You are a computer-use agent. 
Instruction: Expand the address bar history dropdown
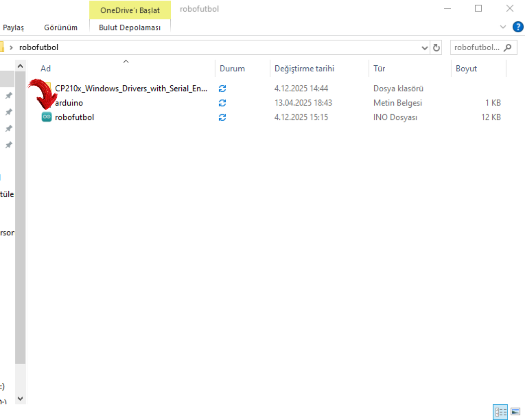point(424,48)
